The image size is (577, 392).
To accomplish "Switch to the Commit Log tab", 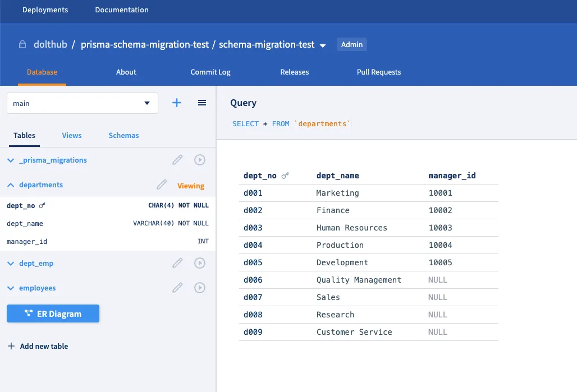I will [x=210, y=72].
